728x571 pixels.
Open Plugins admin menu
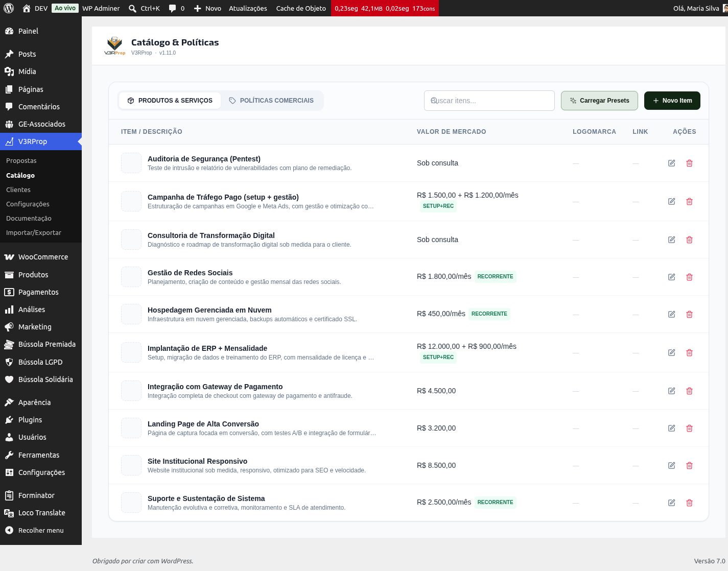[x=41, y=420]
